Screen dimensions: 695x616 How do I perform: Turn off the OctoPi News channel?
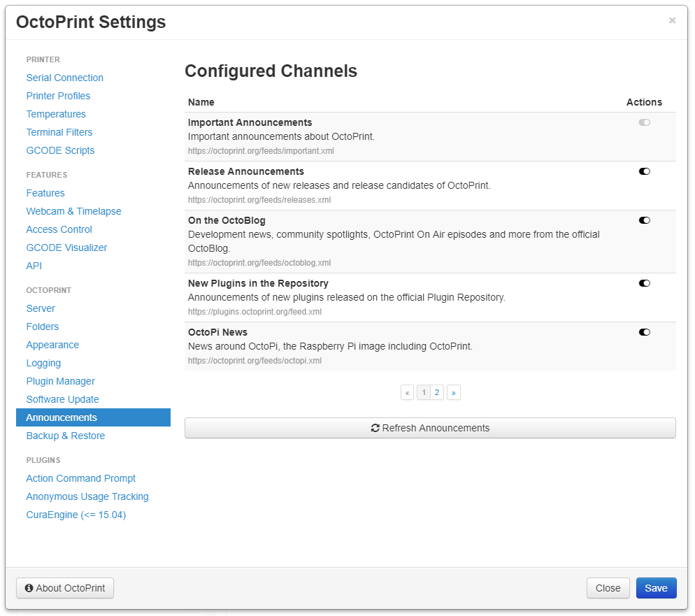(x=644, y=332)
